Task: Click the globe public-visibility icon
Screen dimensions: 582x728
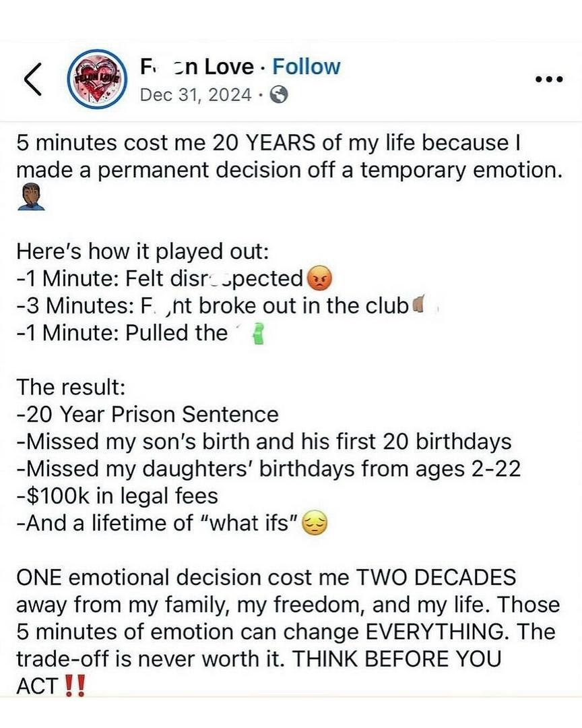Action: coord(278,96)
